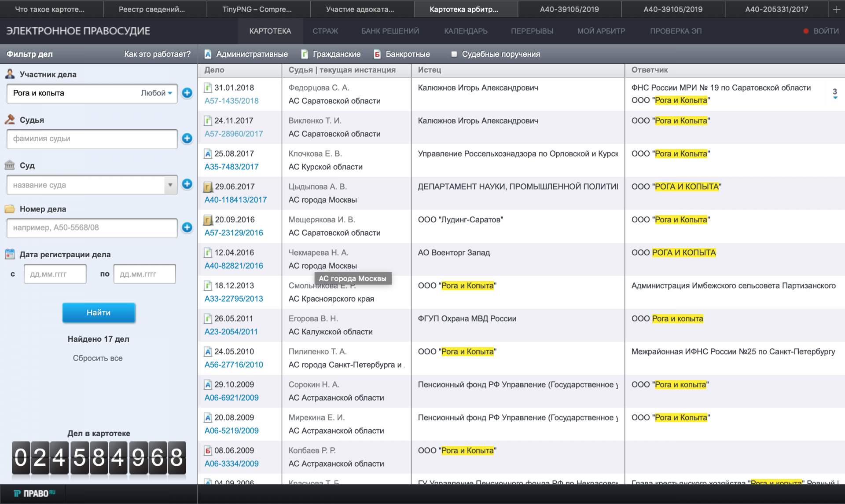Open new browser tab with plus
This screenshot has width=845, height=504.
coord(836,9)
